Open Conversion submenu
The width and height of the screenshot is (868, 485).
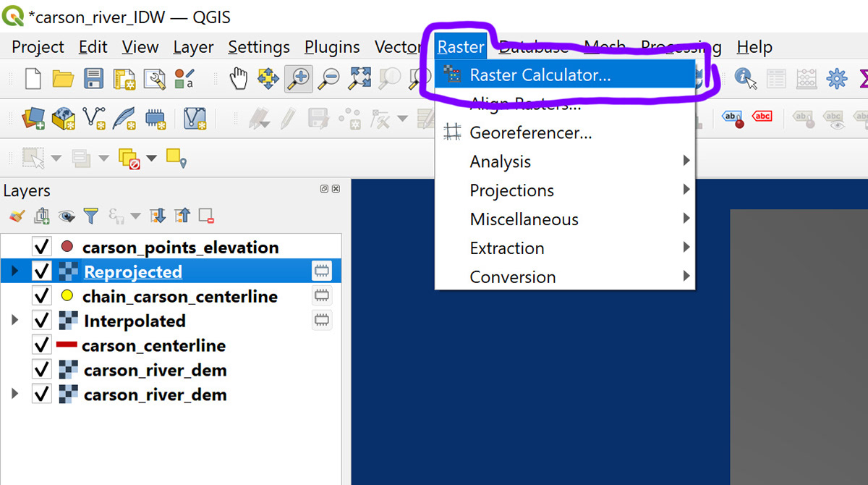(x=565, y=277)
